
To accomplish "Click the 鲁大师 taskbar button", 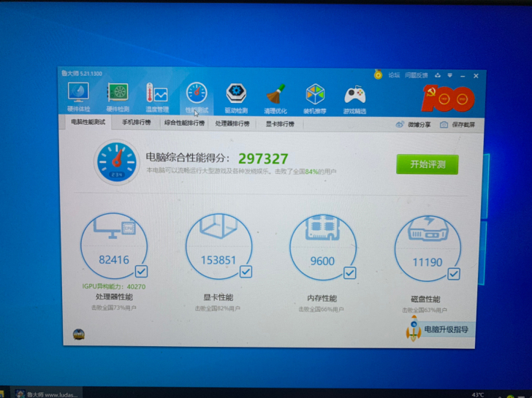I will coord(46,394).
